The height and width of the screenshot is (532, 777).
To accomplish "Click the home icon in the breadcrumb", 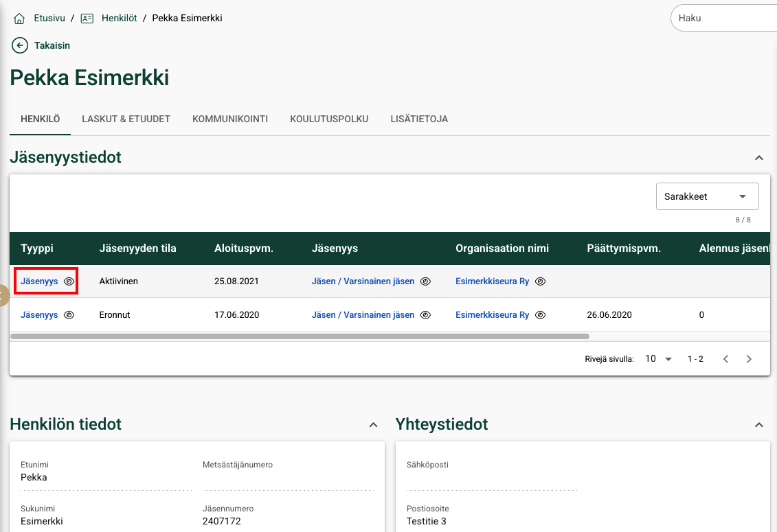I will point(19,19).
